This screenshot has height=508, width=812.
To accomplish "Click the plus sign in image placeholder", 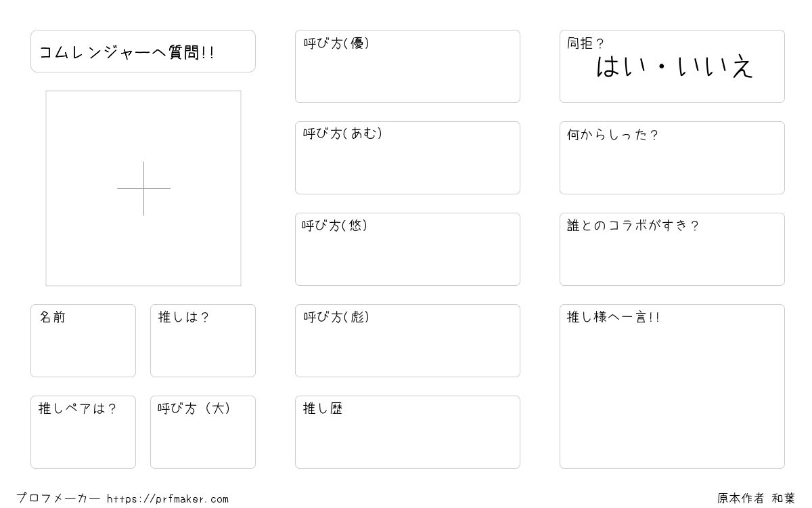I will click(x=143, y=188).
